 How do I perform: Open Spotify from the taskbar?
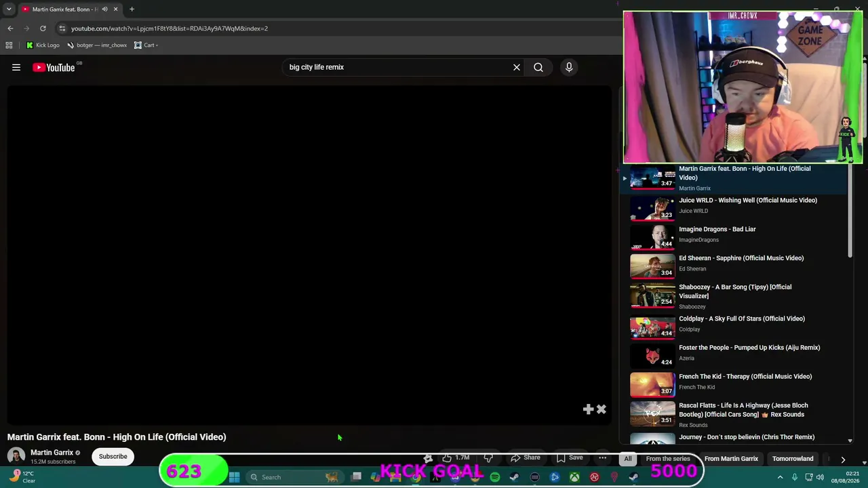tap(495, 477)
